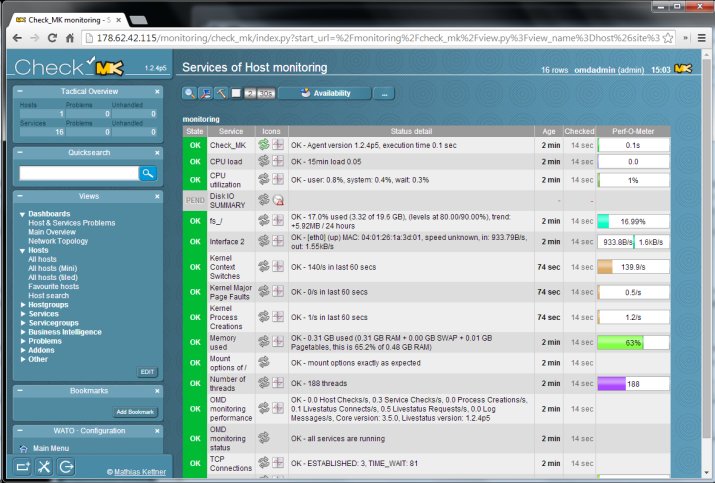Expand the Business Intelligence tree section

(x=23, y=332)
